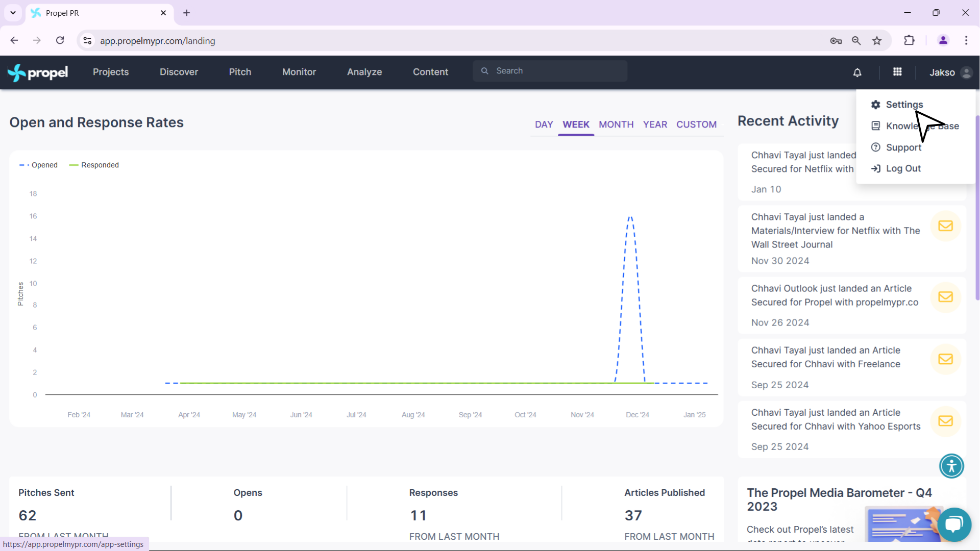Click the 'Open and Response Rates' heading

coord(96,122)
